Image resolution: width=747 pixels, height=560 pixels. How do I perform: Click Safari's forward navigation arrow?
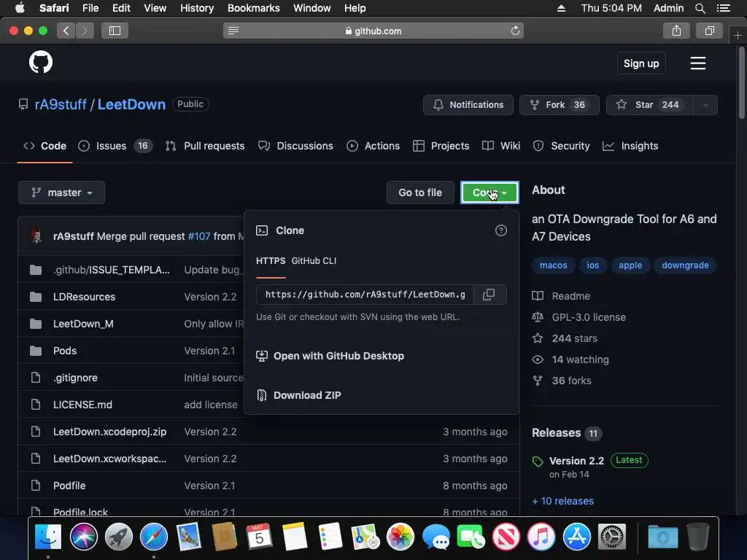85,31
